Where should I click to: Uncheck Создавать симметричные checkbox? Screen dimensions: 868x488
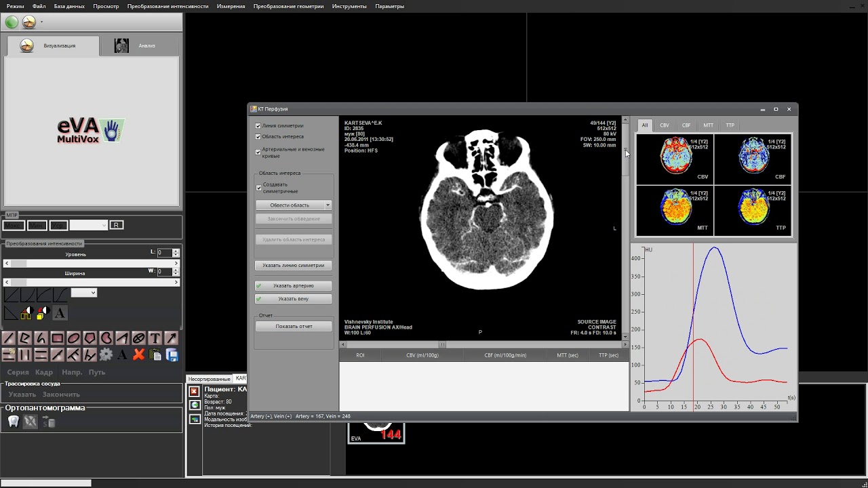[x=258, y=188]
